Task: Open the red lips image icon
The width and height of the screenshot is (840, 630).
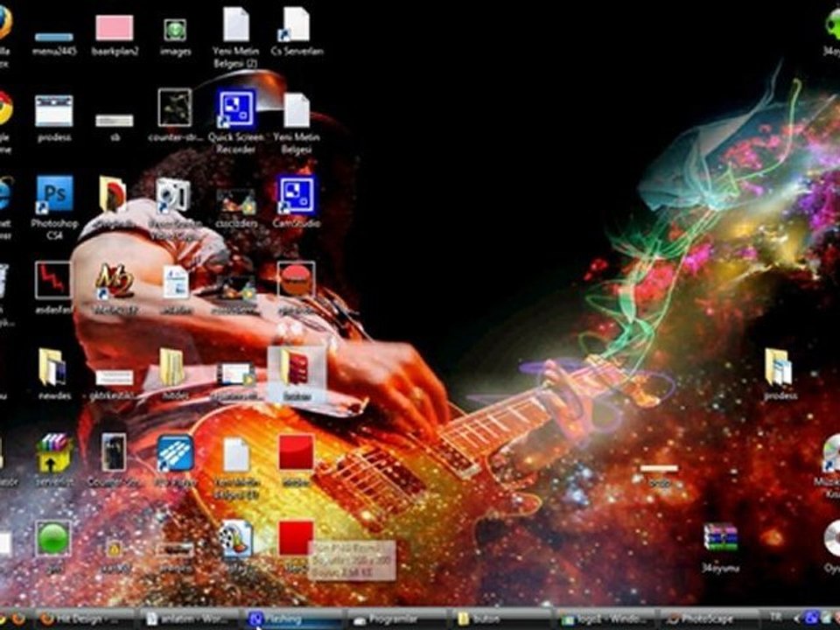Action: (x=296, y=280)
